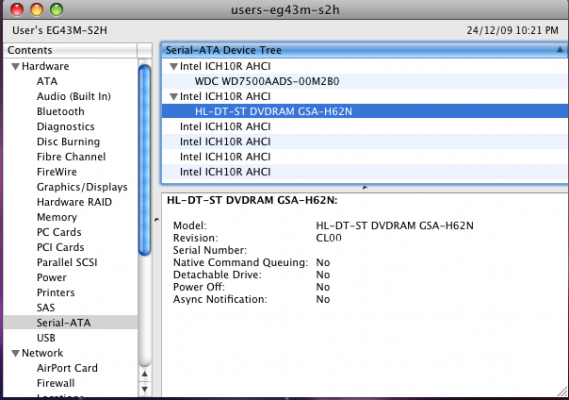The width and height of the screenshot is (569, 400).
Task: Collapse the Intel ICH10R AHCI above the DVDRAM row
Action: pos(173,97)
